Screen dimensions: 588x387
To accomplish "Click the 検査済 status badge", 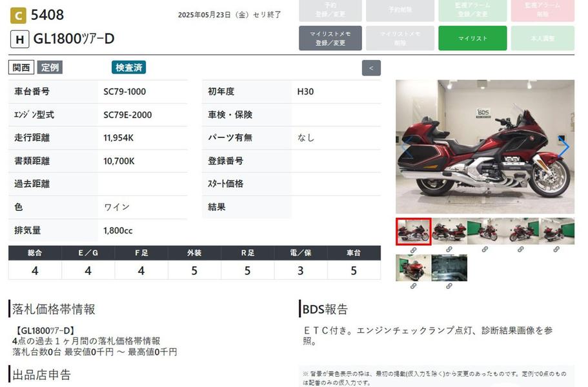I will (129, 68).
